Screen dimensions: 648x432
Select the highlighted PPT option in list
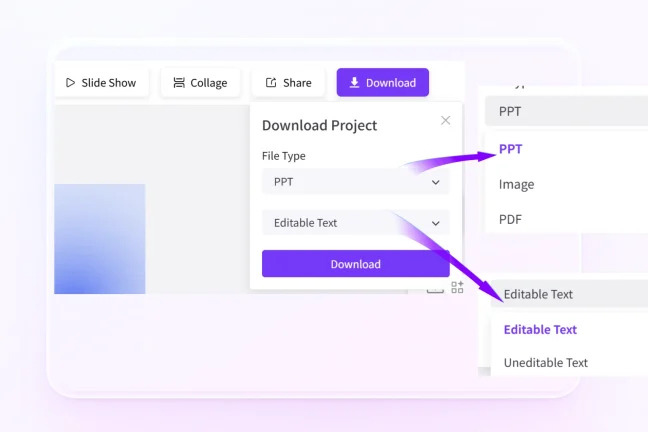(x=511, y=149)
